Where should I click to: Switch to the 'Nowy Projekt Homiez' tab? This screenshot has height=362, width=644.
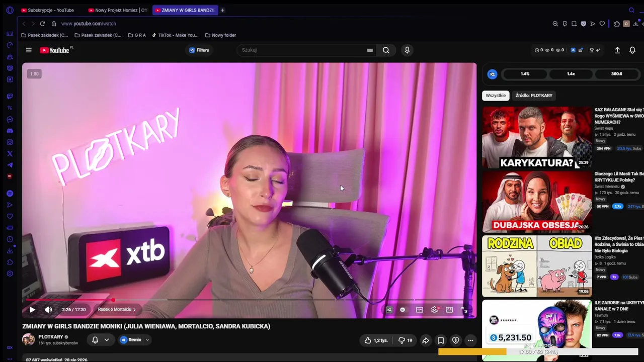118,10
